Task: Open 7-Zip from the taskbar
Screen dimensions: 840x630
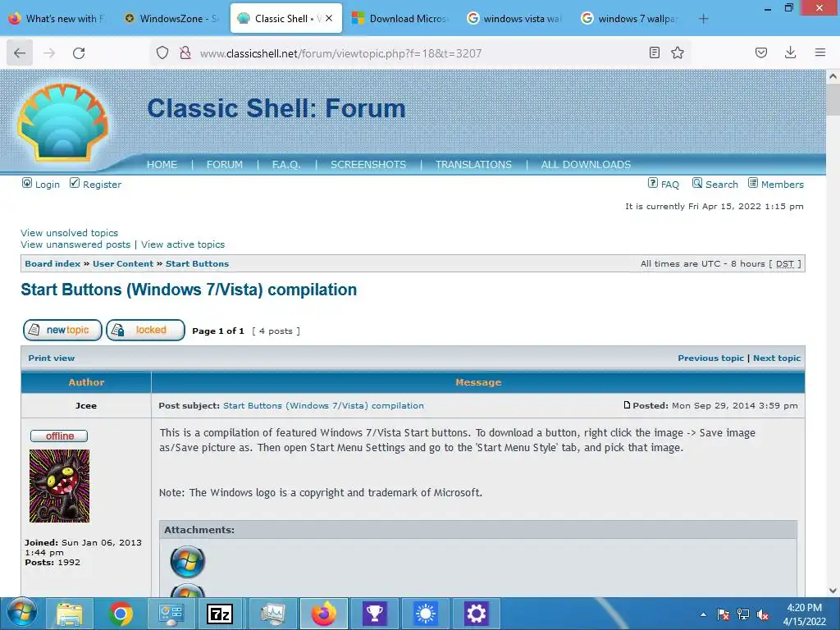Action: click(x=220, y=614)
